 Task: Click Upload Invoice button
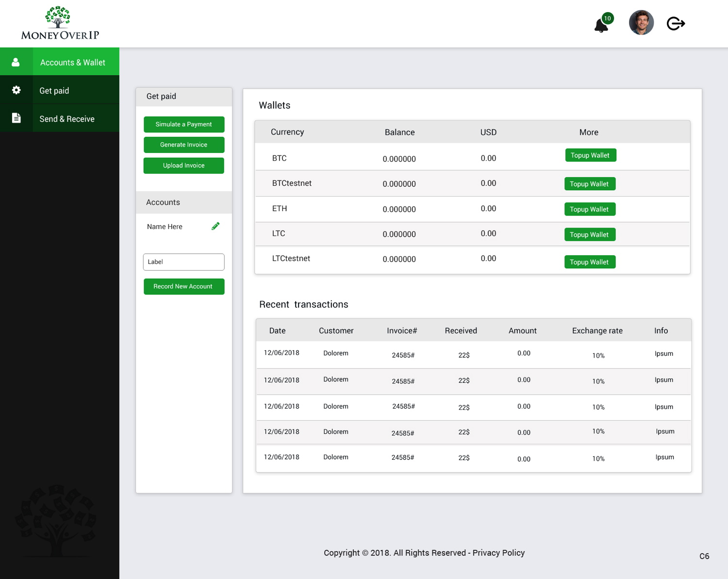[184, 165]
